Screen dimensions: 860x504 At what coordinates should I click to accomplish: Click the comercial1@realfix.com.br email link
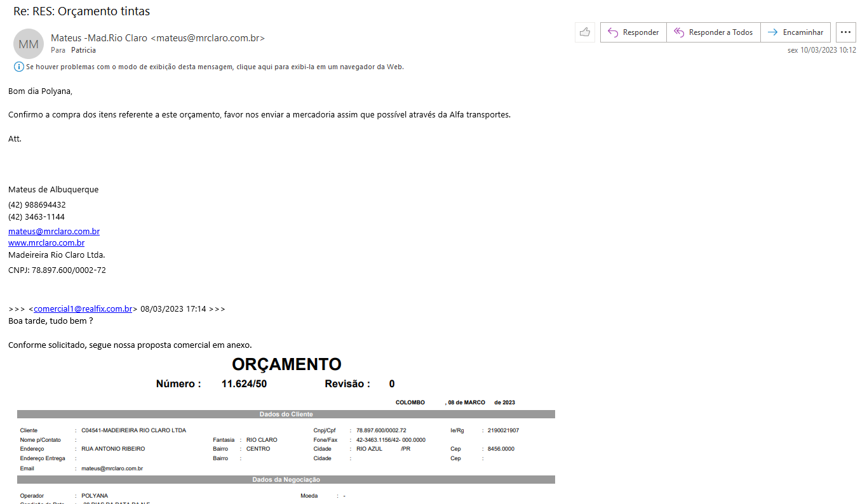[83, 309]
